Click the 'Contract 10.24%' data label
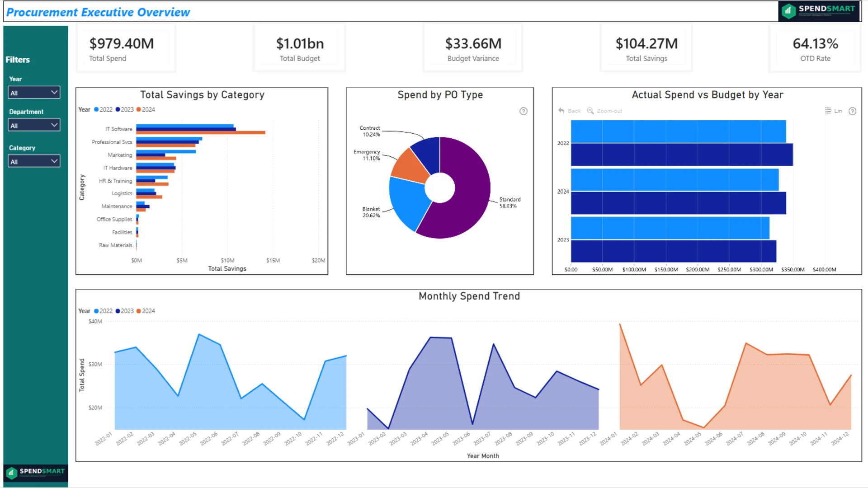 370,131
